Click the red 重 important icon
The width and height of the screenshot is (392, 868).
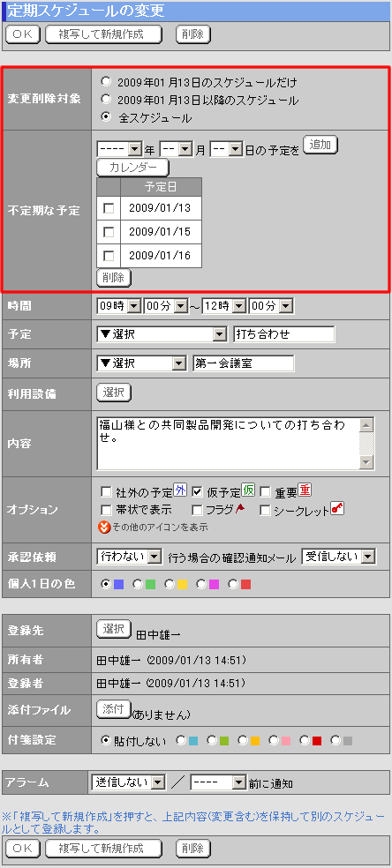pyautogui.click(x=305, y=490)
